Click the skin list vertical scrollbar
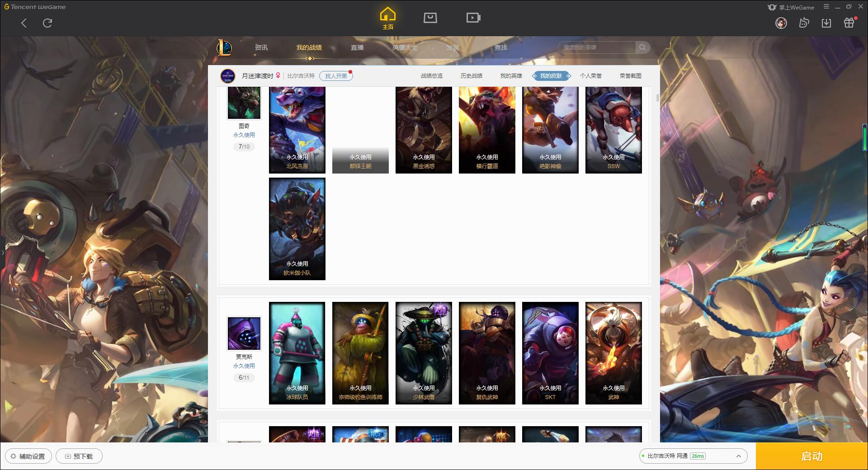This screenshot has height=470, width=868. click(657, 98)
